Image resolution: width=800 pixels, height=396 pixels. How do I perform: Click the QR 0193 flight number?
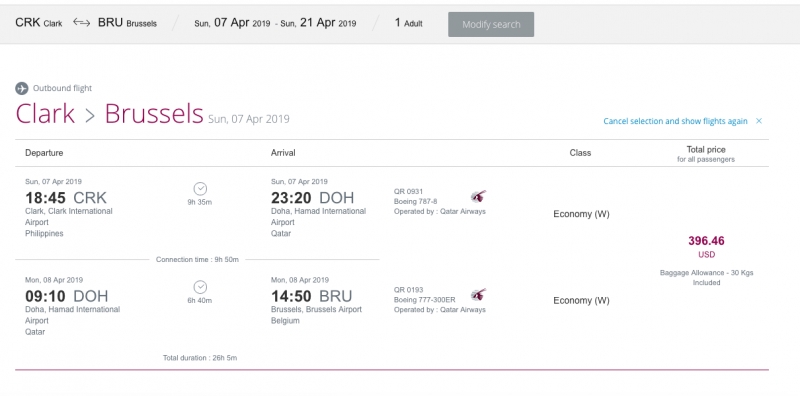pyautogui.click(x=409, y=290)
